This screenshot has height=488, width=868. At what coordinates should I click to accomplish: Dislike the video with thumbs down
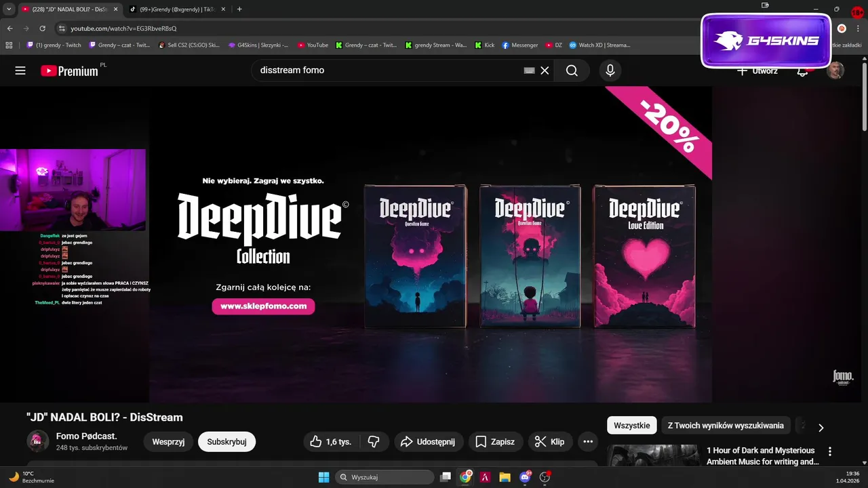pyautogui.click(x=373, y=442)
